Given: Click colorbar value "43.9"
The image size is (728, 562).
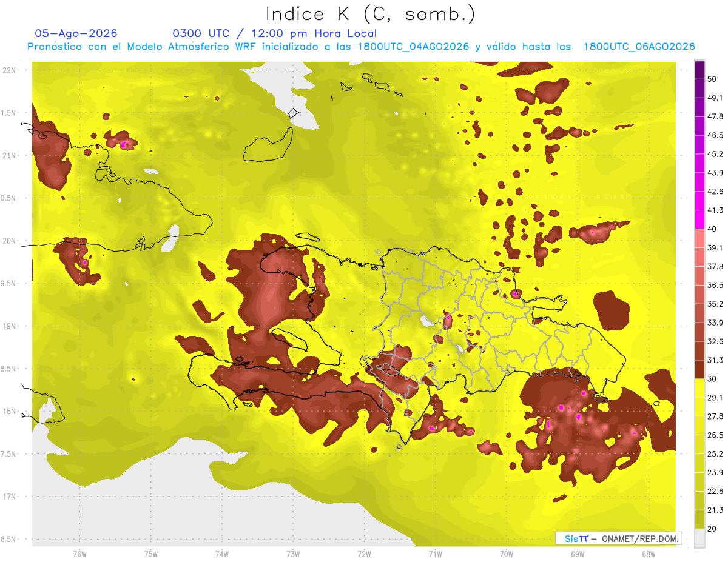Looking at the screenshot, I should [x=715, y=173].
